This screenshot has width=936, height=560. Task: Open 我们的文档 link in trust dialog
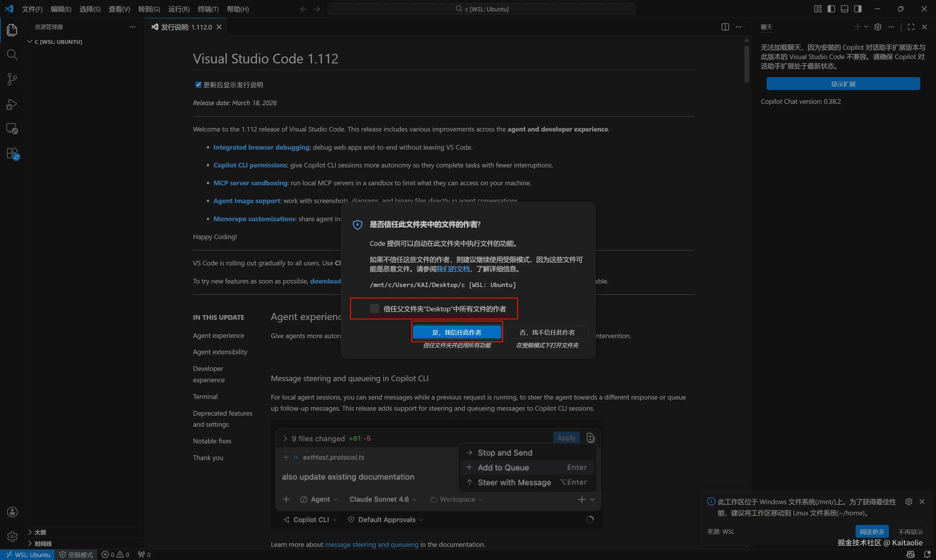click(453, 269)
